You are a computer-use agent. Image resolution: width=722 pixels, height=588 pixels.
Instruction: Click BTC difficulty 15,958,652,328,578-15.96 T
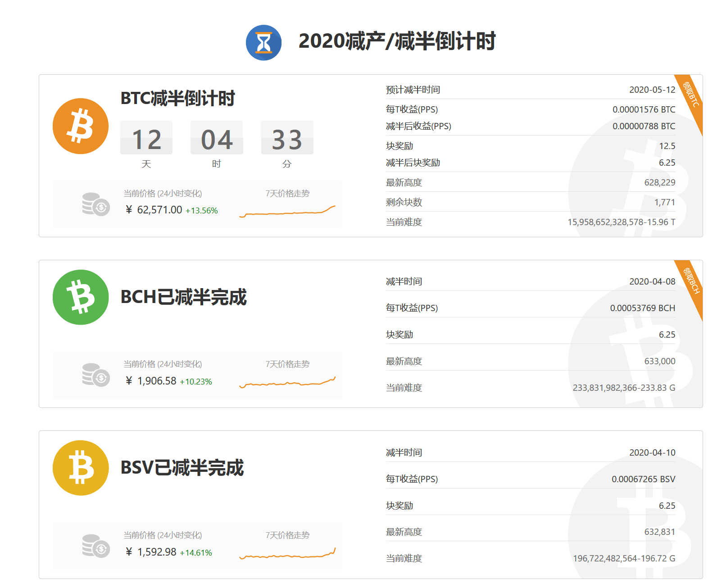[621, 222]
